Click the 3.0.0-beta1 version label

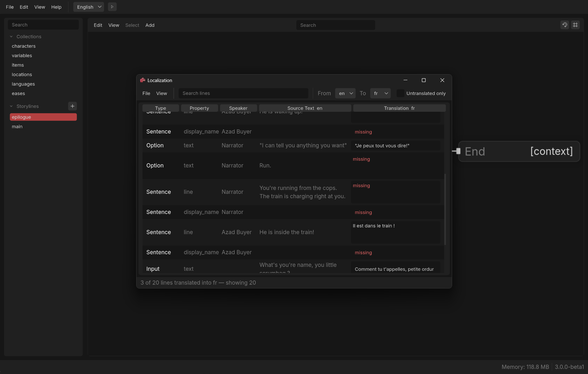click(569, 367)
